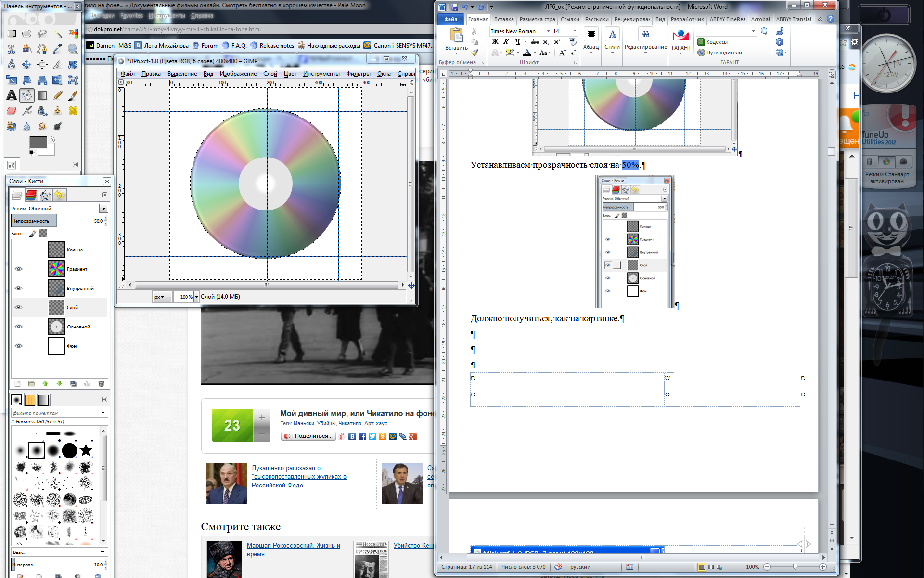
Task: Select the Paintbrush tool
Action: point(73,95)
